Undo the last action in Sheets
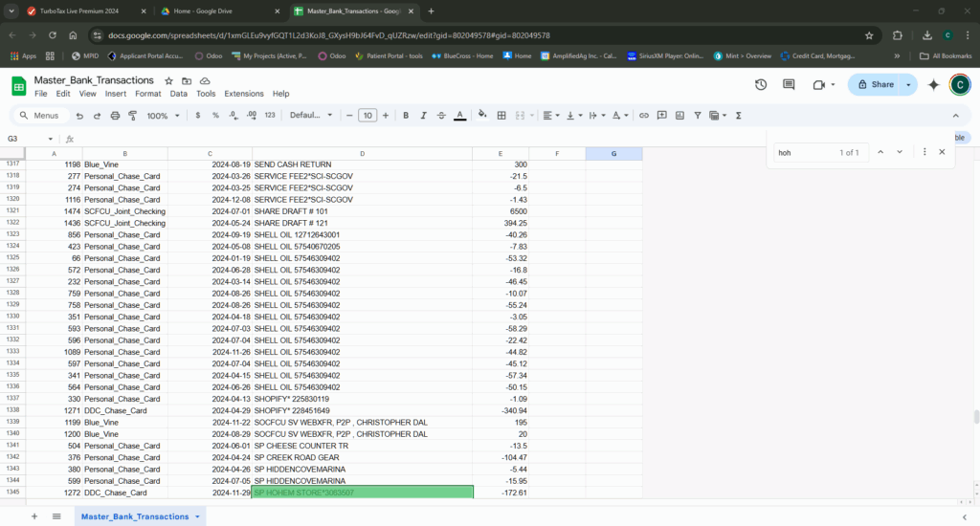Image resolution: width=980 pixels, height=526 pixels. pyautogui.click(x=79, y=116)
